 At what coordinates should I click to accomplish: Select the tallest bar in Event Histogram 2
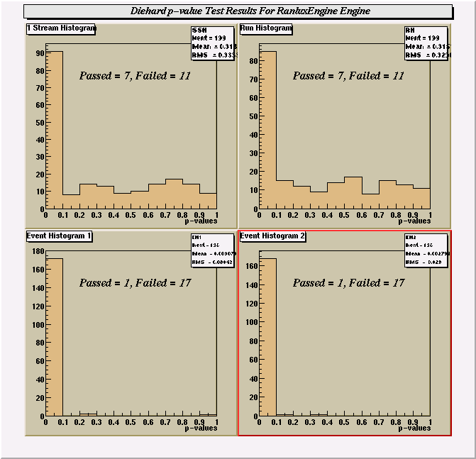click(268, 341)
